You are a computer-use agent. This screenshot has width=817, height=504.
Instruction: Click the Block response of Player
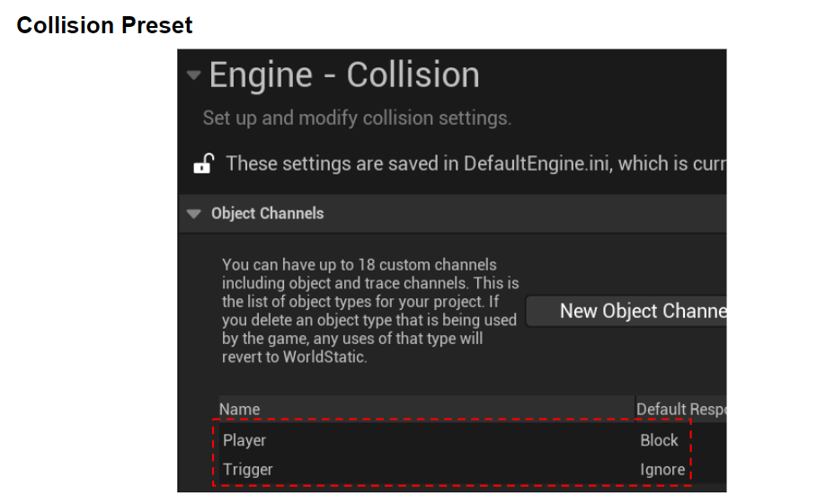659,440
